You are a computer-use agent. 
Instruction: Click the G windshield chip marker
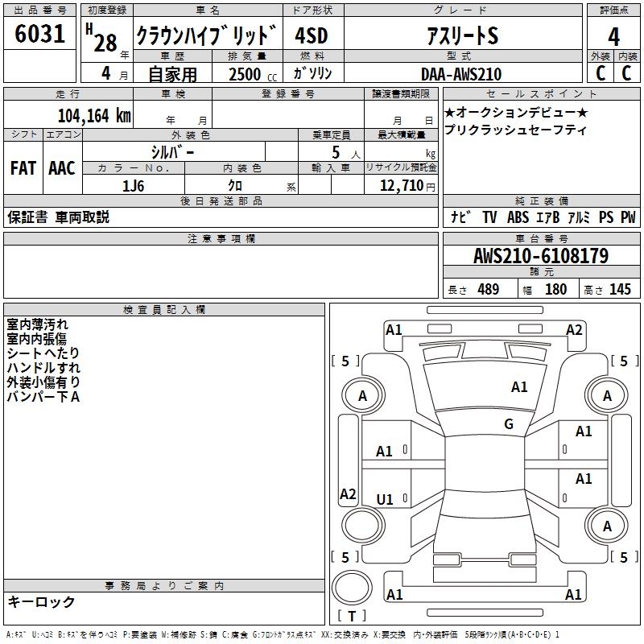[509, 424]
